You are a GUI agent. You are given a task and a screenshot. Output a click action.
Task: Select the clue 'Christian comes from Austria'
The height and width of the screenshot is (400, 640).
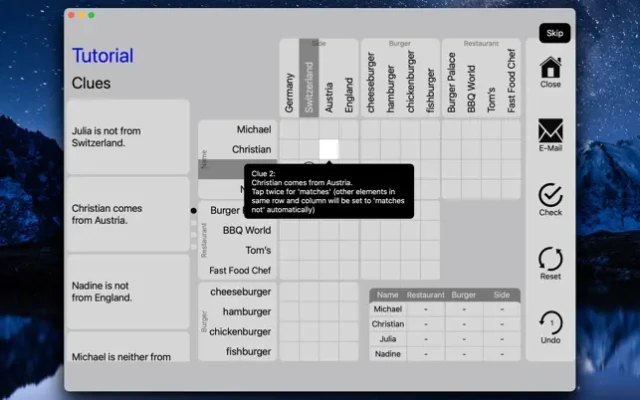[127, 214]
